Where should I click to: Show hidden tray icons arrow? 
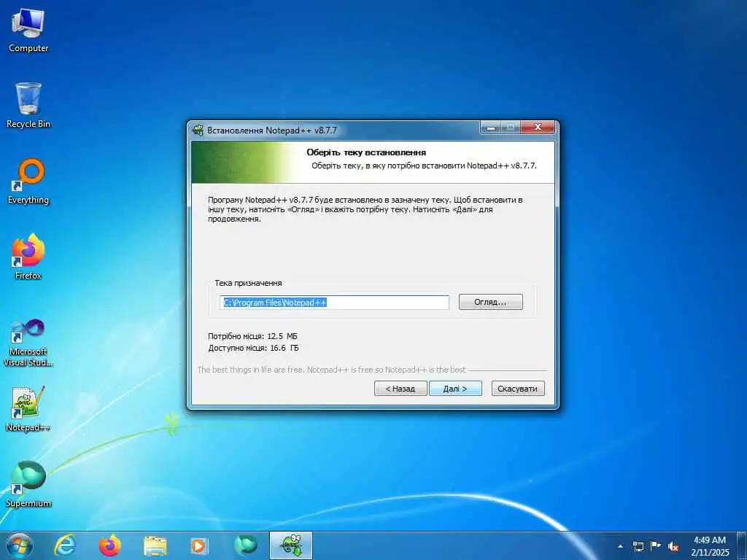(x=620, y=546)
